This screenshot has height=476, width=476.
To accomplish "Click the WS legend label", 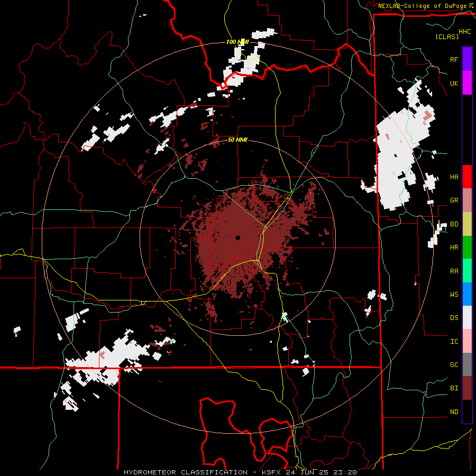I will pyautogui.click(x=454, y=294).
